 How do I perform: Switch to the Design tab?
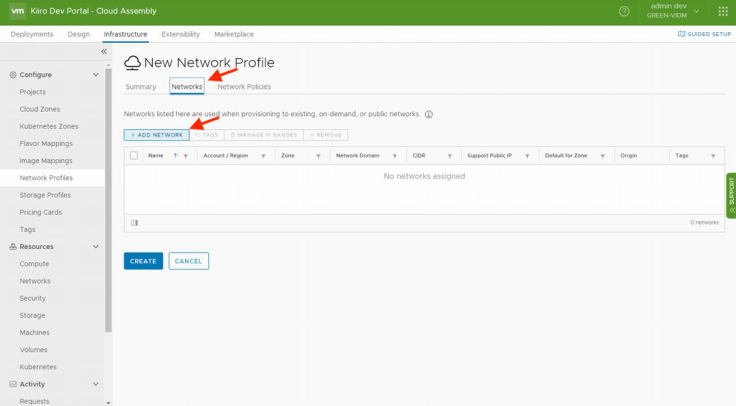click(x=78, y=34)
